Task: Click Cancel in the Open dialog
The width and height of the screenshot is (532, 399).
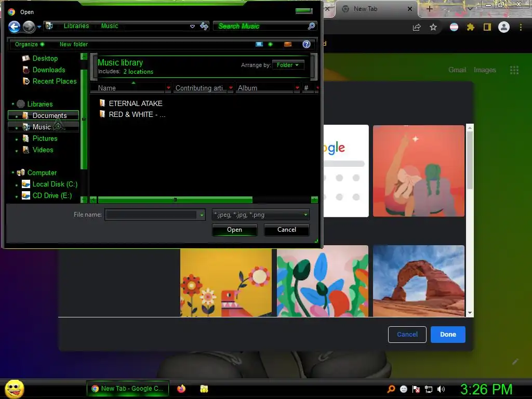Action: coord(287,230)
